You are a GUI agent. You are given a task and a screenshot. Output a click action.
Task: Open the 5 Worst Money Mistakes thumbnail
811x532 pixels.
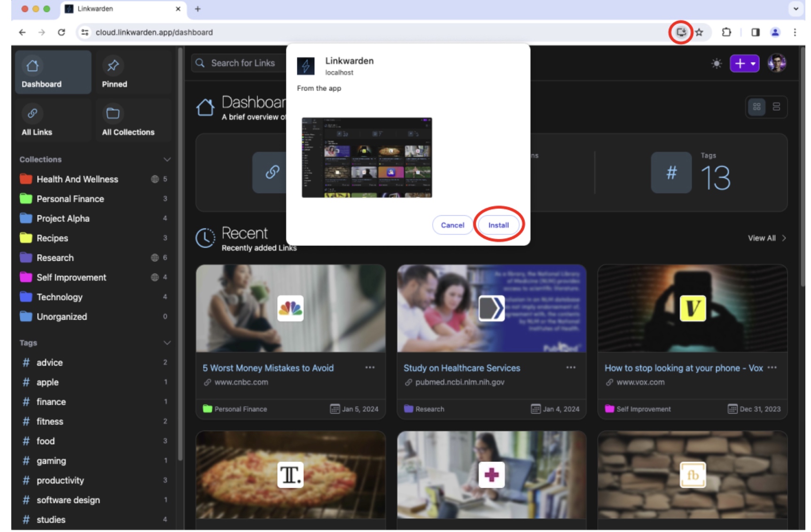[291, 308]
